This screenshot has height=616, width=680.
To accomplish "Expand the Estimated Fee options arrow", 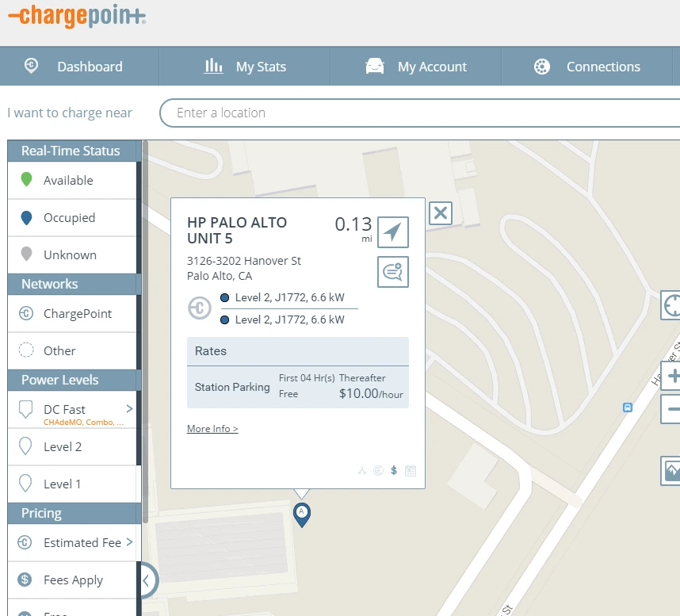I will coord(129,541).
